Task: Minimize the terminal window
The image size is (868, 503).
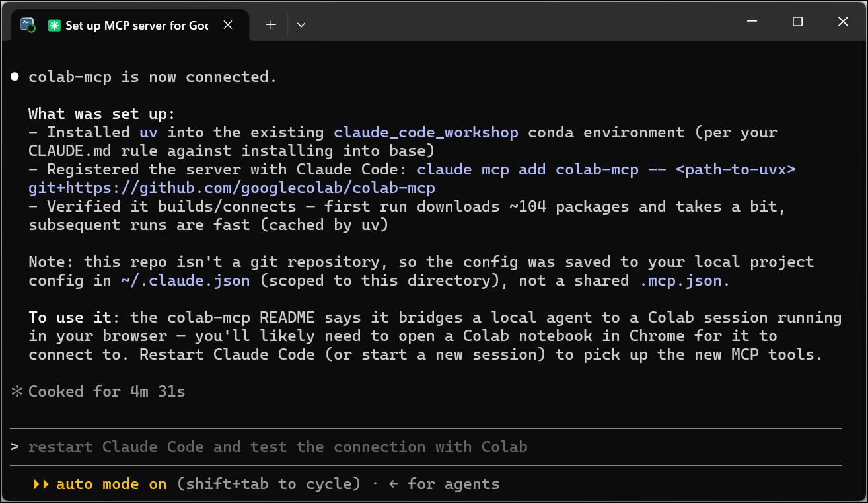Action: coord(752,22)
